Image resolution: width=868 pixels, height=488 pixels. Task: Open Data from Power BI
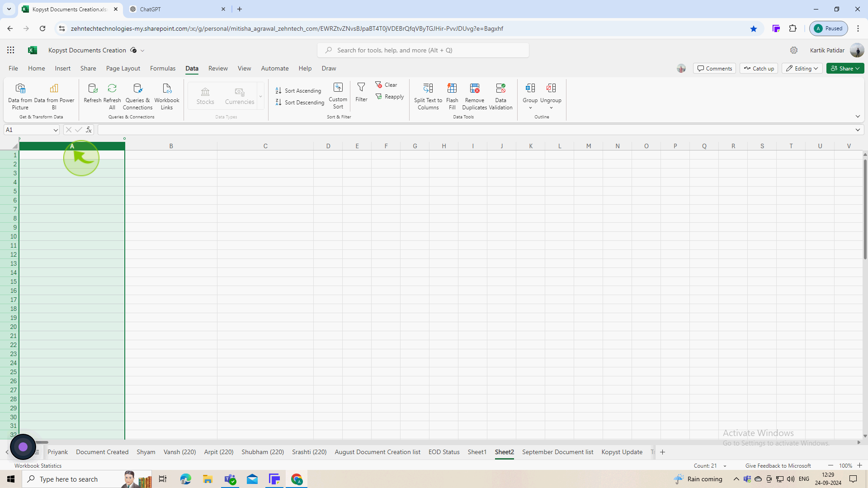click(54, 96)
